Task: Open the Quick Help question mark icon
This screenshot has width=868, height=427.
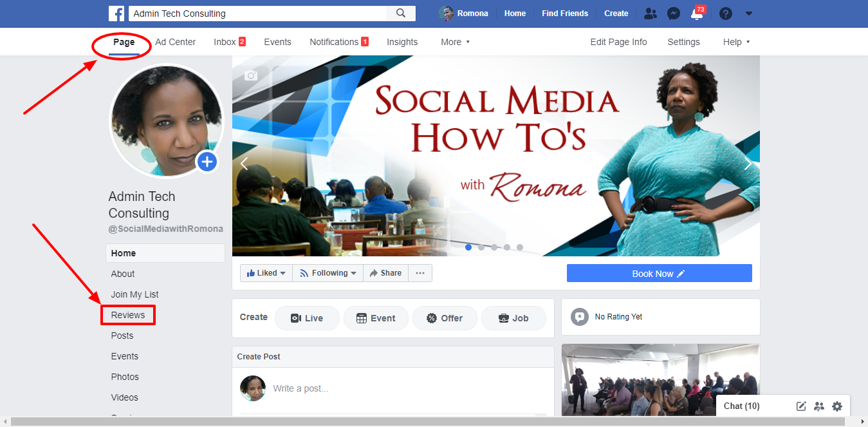Action: (726, 14)
